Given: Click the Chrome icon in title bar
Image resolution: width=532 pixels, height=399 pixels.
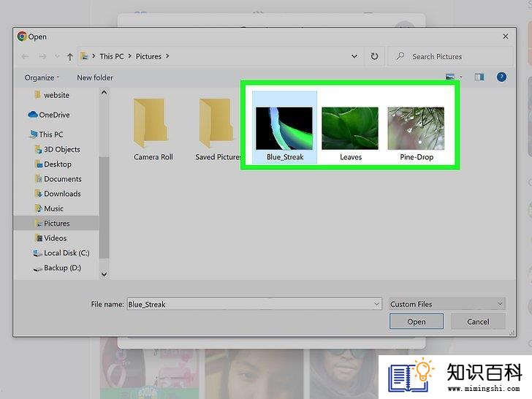Looking at the screenshot, I should point(22,37).
